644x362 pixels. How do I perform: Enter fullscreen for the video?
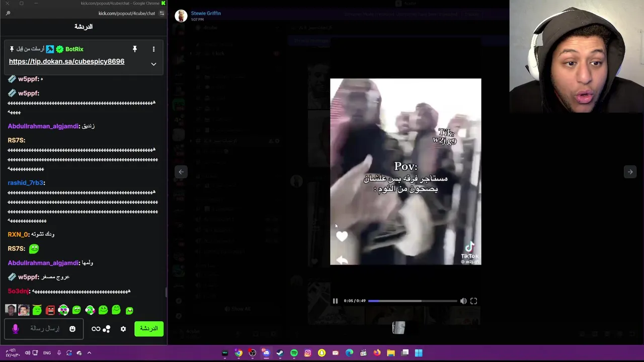(473, 301)
